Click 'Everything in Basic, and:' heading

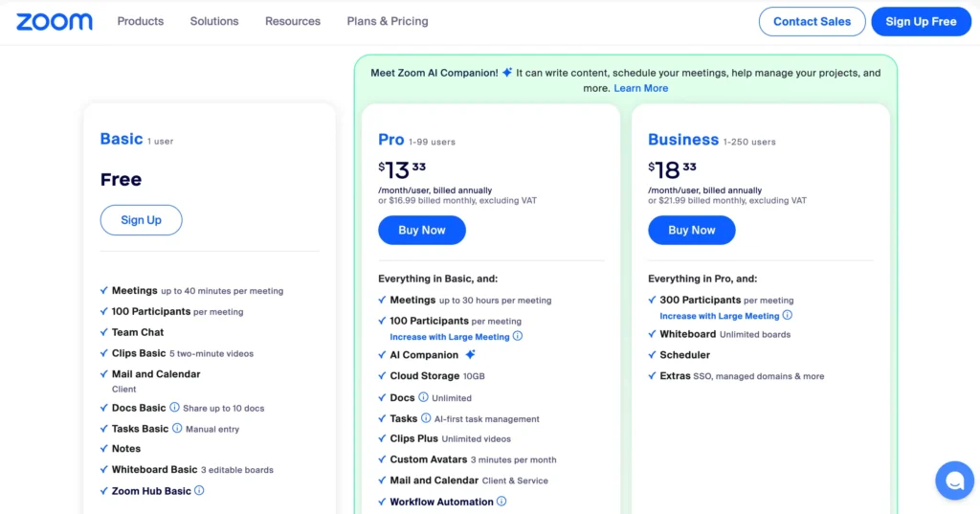[437, 279]
